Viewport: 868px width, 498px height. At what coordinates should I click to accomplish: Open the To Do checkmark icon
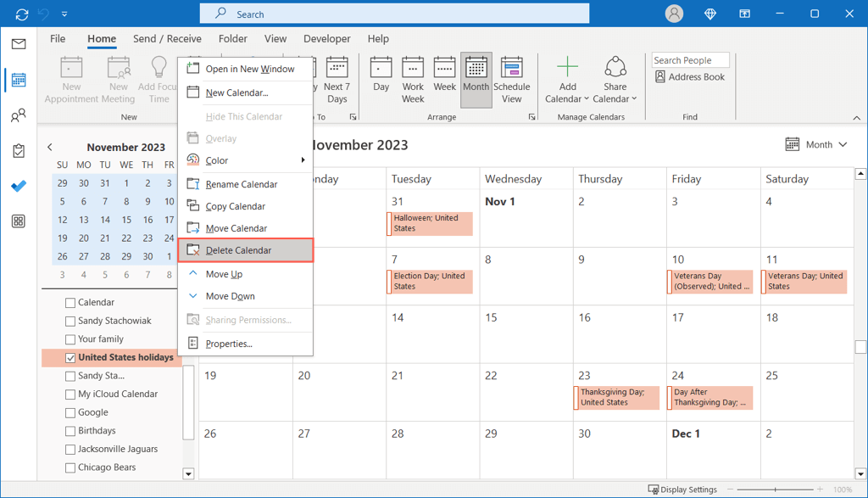(19, 186)
